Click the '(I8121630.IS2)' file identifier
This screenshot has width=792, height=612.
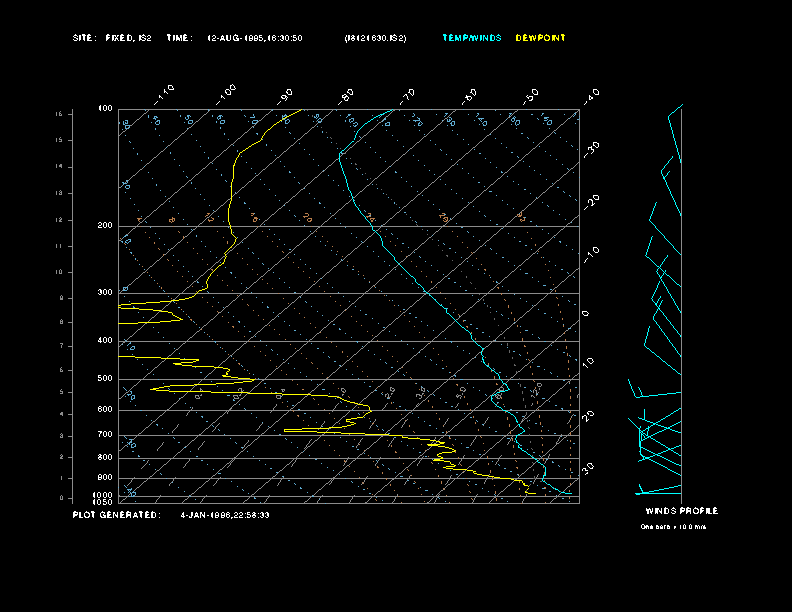375,38
